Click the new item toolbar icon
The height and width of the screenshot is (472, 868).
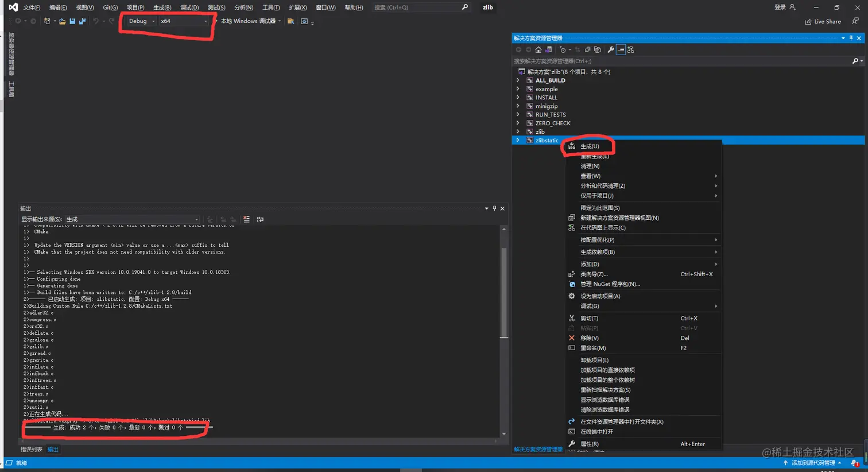coord(47,21)
